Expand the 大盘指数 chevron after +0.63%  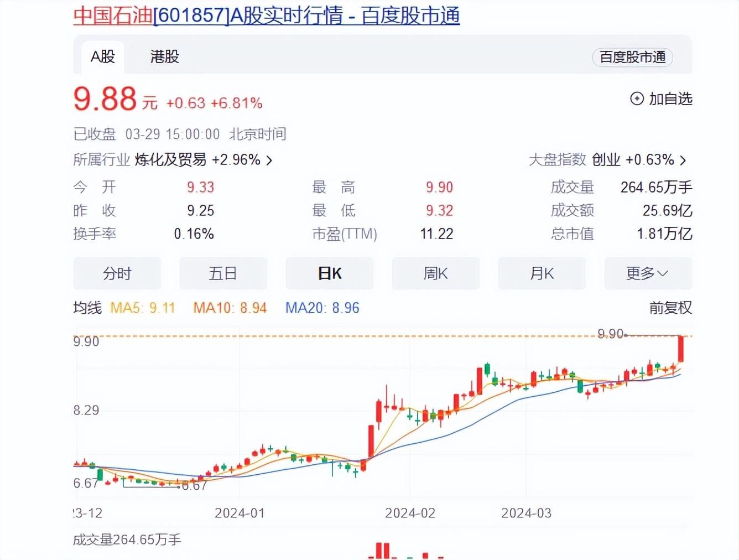(x=683, y=160)
